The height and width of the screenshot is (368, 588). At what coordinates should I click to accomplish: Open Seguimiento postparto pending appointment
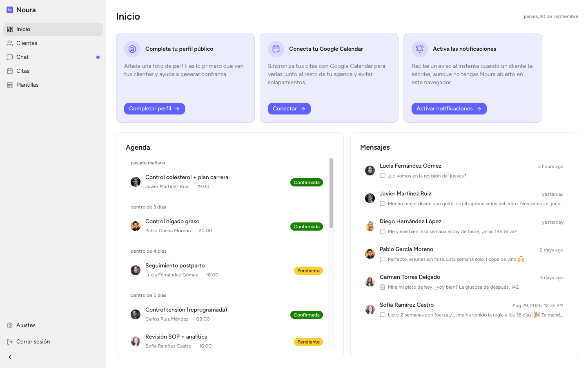tap(227, 270)
